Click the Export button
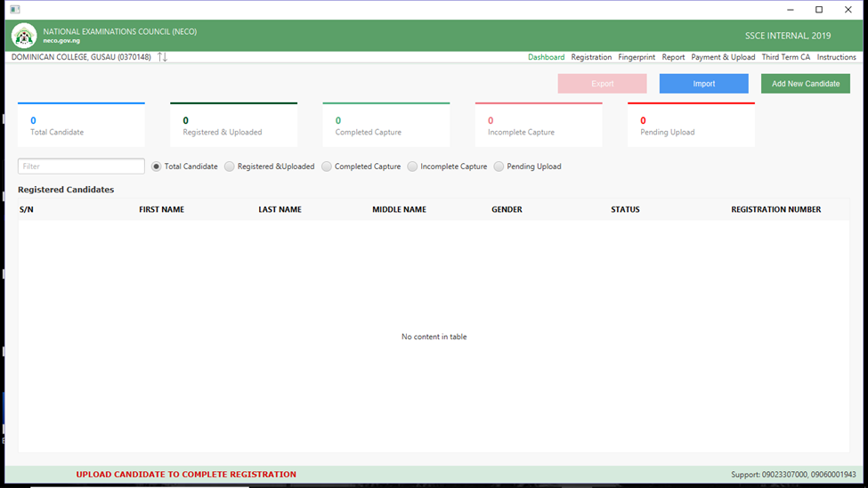This screenshot has width=868, height=488. tap(602, 84)
